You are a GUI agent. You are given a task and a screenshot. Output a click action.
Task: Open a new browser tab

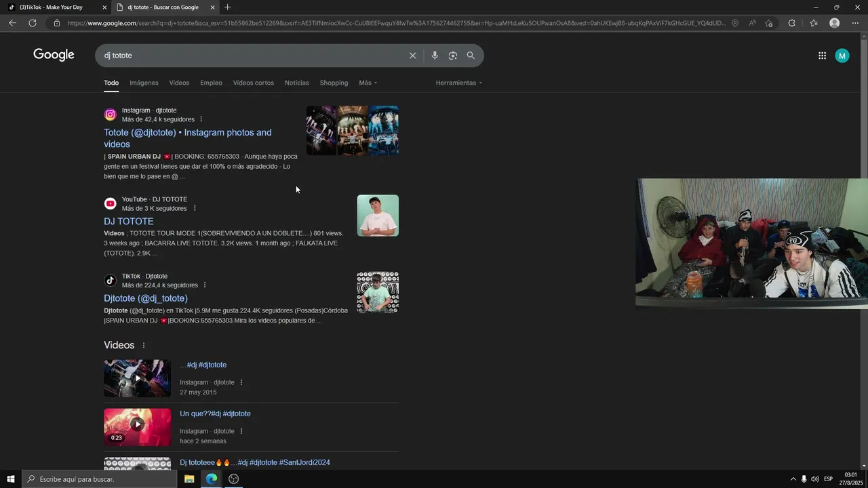[227, 7]
